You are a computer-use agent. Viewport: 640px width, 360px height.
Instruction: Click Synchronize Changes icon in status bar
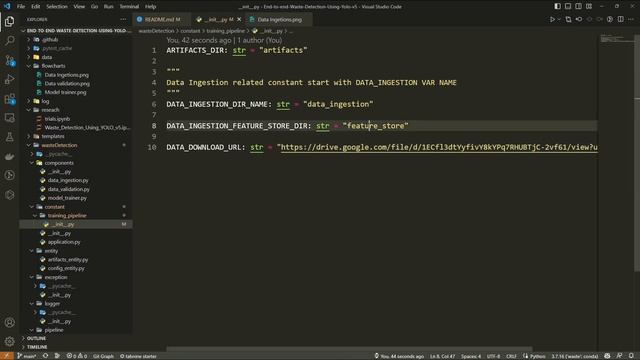coord(45,356)
